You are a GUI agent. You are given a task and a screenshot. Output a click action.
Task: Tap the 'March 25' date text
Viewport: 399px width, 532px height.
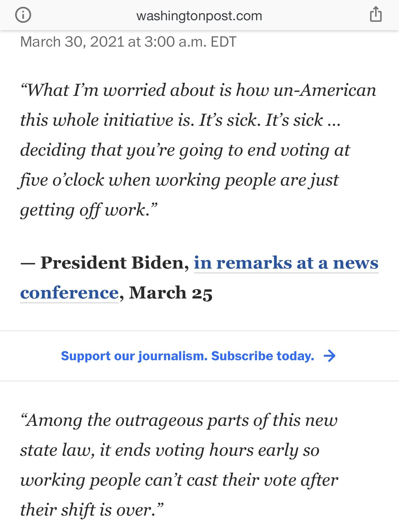(x=171, y=293)
